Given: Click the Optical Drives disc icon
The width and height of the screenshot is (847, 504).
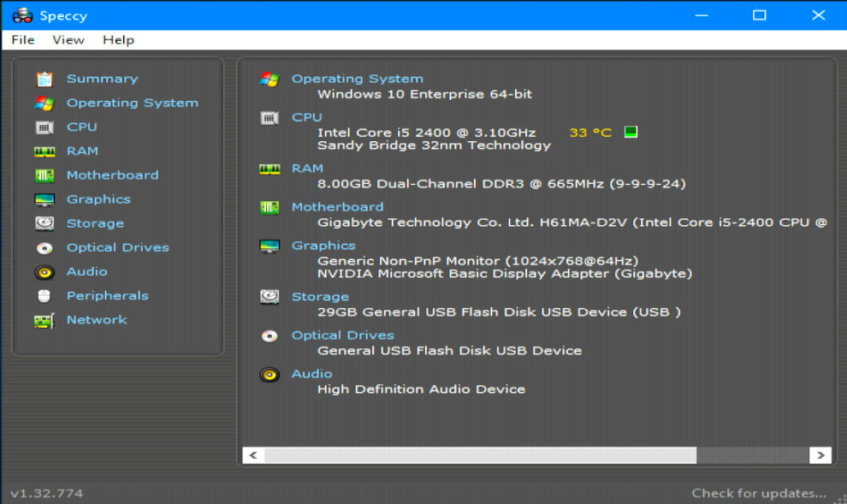Looking at the screenshot, I should pos(43,247).
